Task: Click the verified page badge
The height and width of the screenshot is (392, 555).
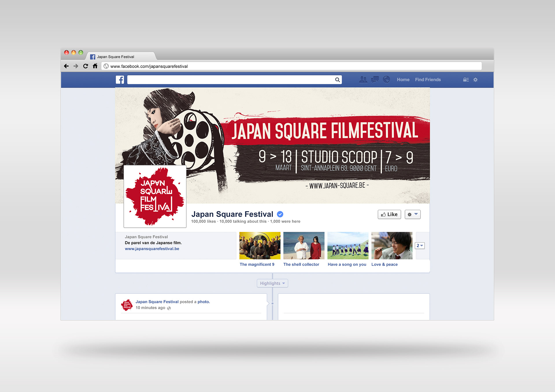Action: [x=280, y=214]
